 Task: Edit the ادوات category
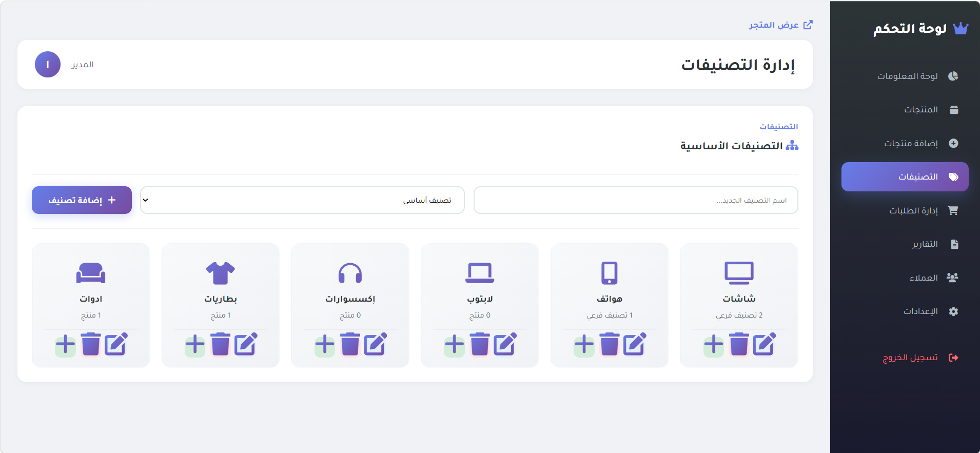pos(116,344)
